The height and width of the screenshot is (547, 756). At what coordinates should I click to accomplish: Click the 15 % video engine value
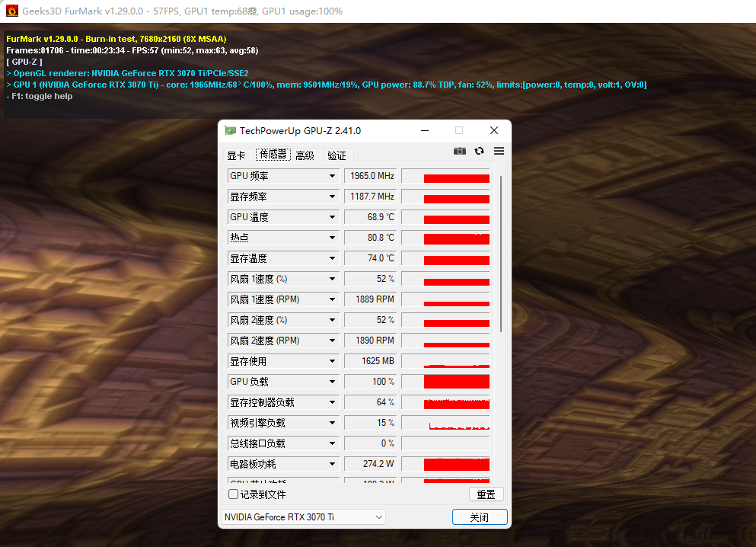(370, 423)
